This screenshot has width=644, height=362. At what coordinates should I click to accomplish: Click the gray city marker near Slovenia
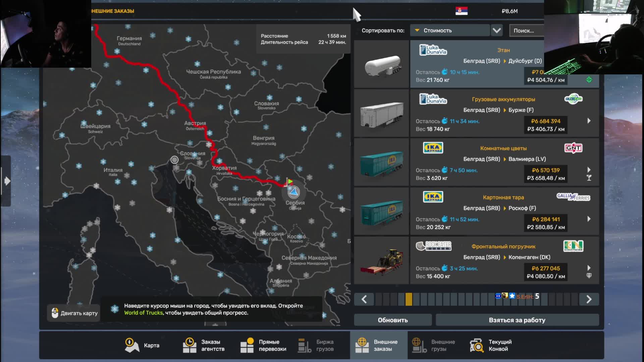pos(174,160)
